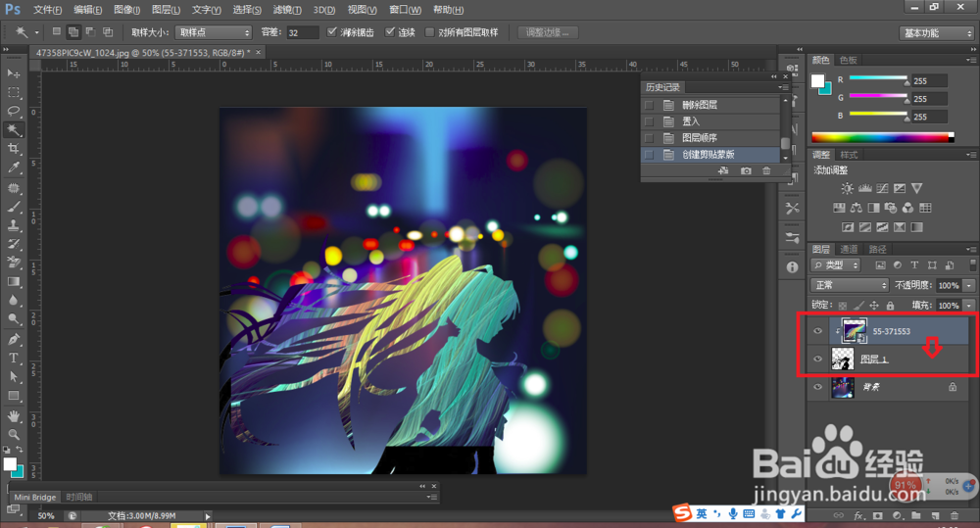Open 时间轴 tab
Screen dimensions: 980x528
78,498
